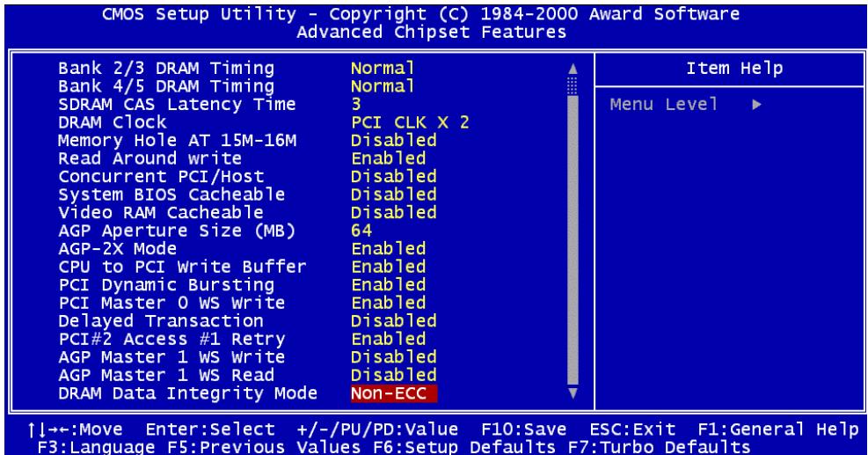Image resolution: width=868 pixels, height=455 pixels.
Task: Select AGP Master 1 WS Write
Action: coord(171,357)
